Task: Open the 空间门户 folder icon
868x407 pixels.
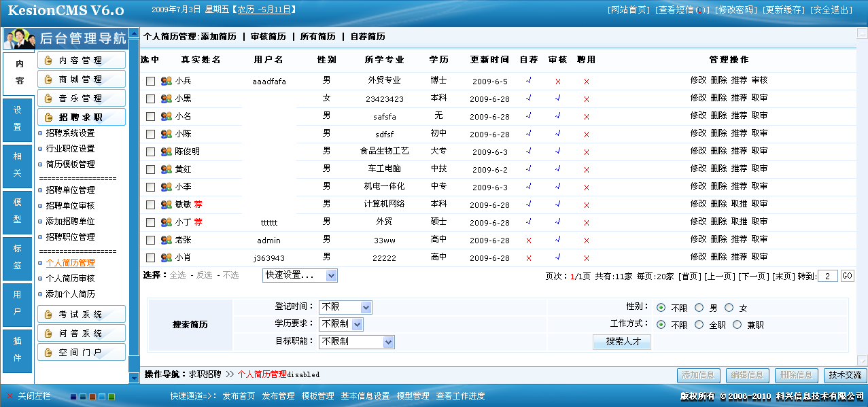Action: tap(48, 352)
